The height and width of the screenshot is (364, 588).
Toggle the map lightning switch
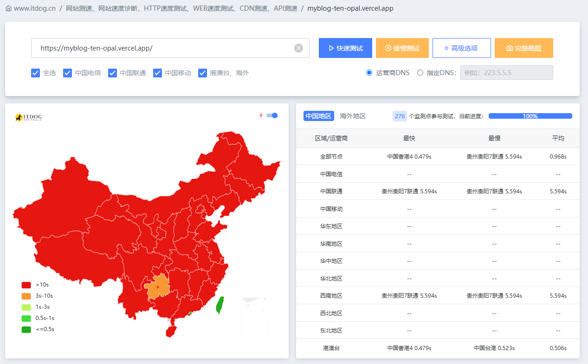click(x=272, y=115)
